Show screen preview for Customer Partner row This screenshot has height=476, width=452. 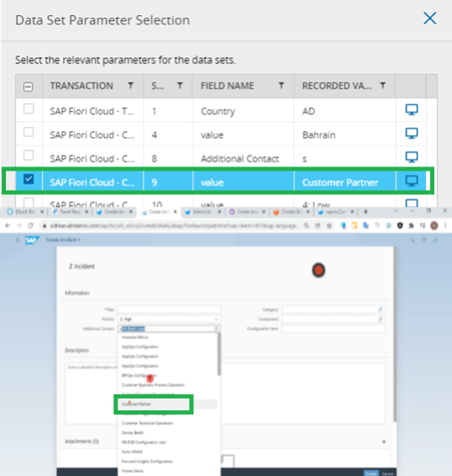(x=412, y=181)
